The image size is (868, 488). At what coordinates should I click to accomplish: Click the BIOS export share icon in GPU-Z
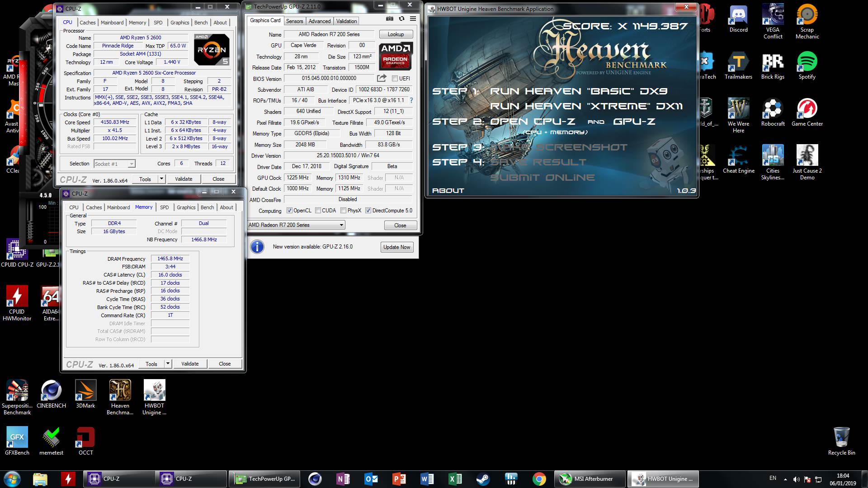382,78
